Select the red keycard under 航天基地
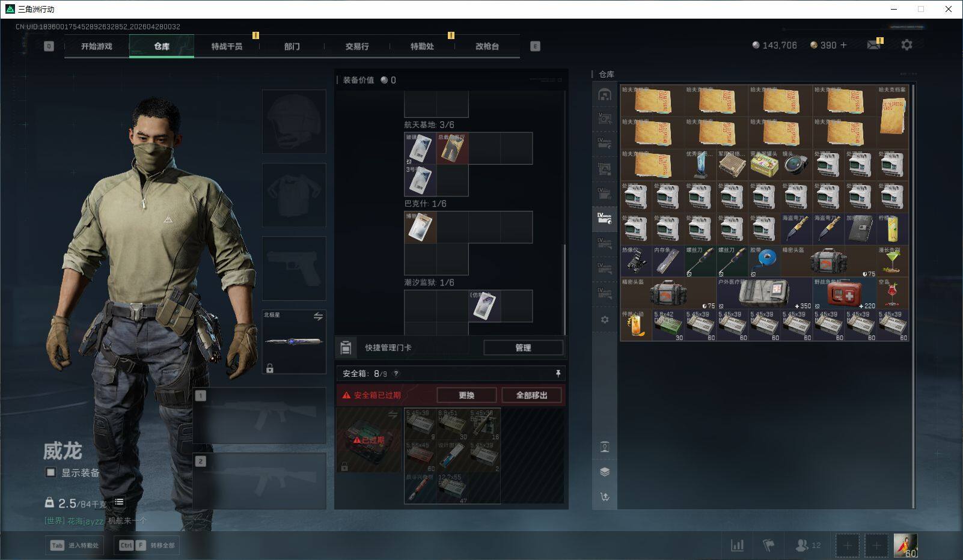The image size is (963, 560). [x=452, y=148]
